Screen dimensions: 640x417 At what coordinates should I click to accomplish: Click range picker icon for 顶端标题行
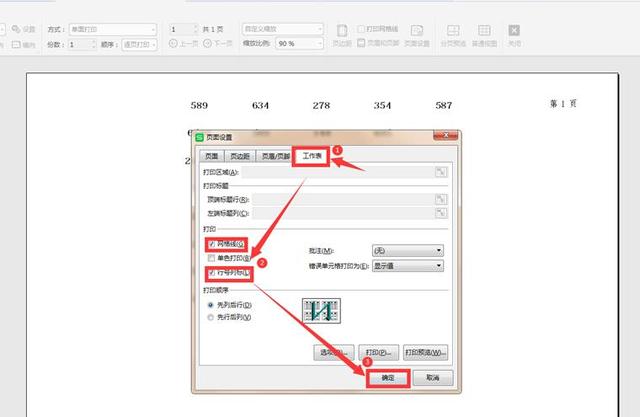[x=441, y=200]
